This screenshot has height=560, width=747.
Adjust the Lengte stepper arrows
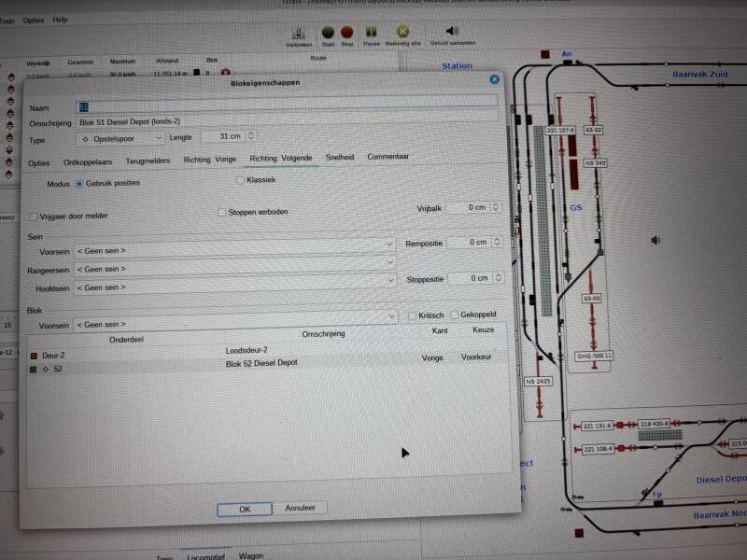251,135
